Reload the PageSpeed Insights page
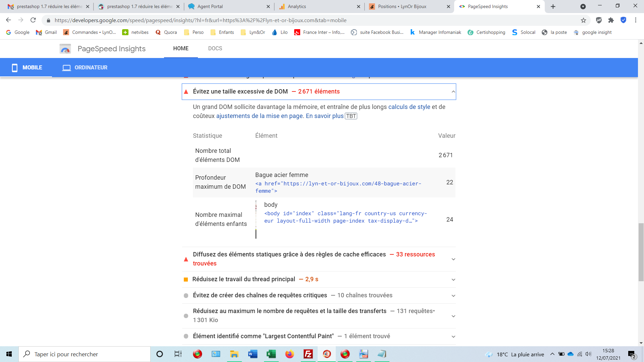Image resolution: width=644 pixels, height=362 pixels. [33, 20]
